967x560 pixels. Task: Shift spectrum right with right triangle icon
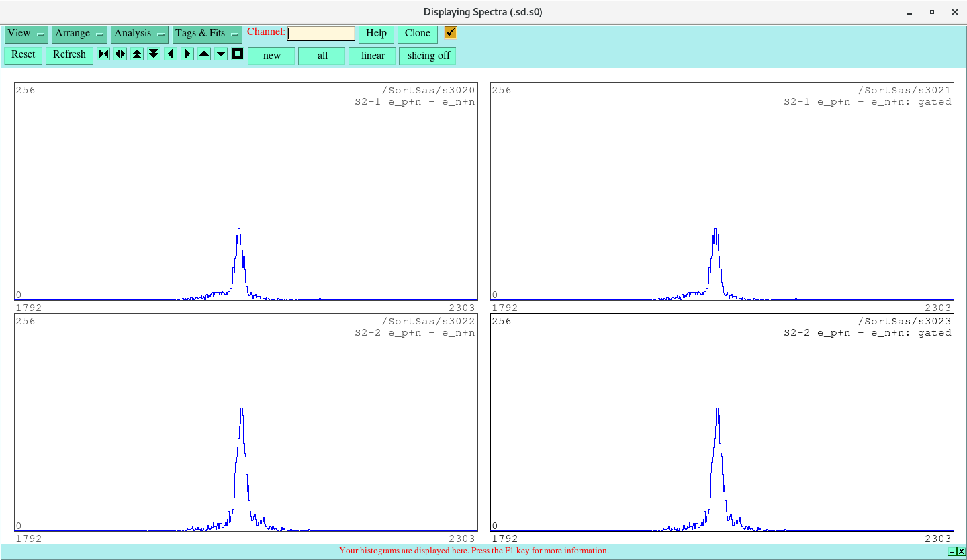[x=187, y=54]
